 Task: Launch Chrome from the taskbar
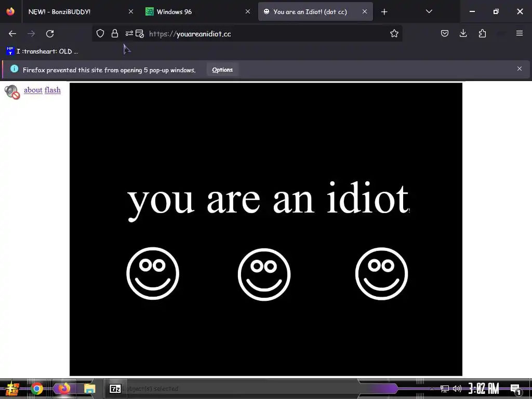pos(37,389)
